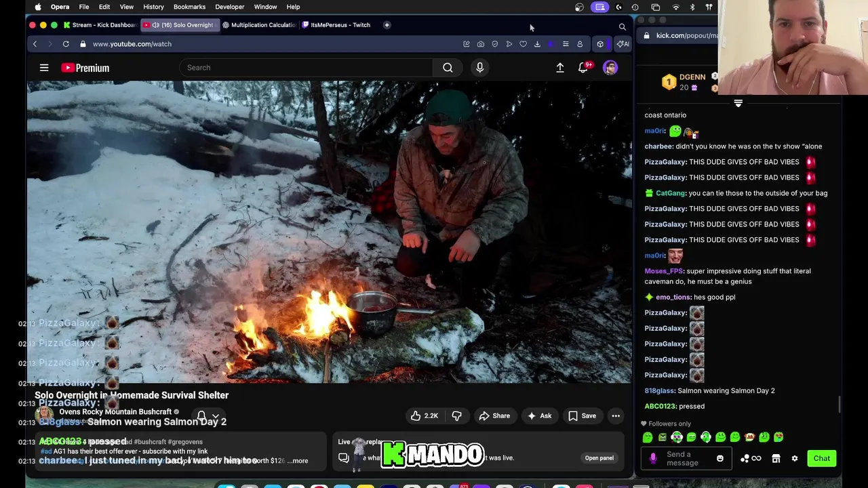
Task: Select the first green quick emote
Action: point(648,438)
